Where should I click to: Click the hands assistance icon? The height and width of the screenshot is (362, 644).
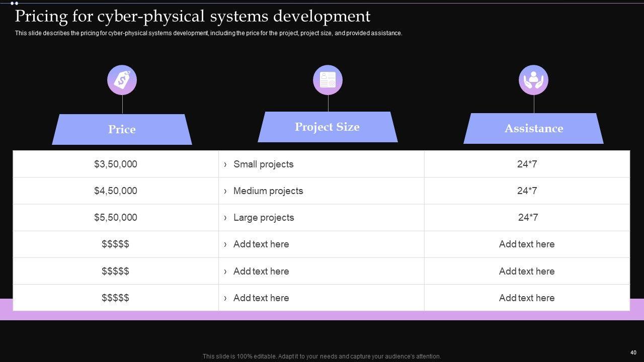tap(533, 80)
